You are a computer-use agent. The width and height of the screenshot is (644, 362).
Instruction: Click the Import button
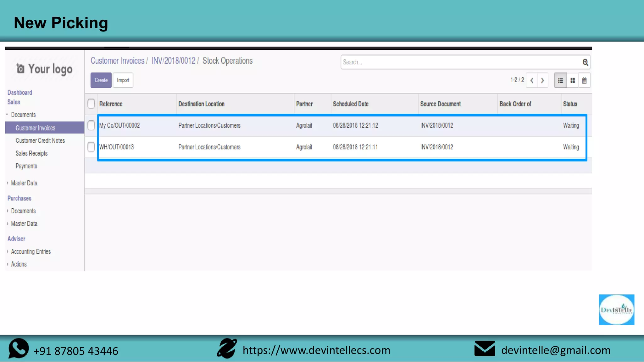click(123, 80)
